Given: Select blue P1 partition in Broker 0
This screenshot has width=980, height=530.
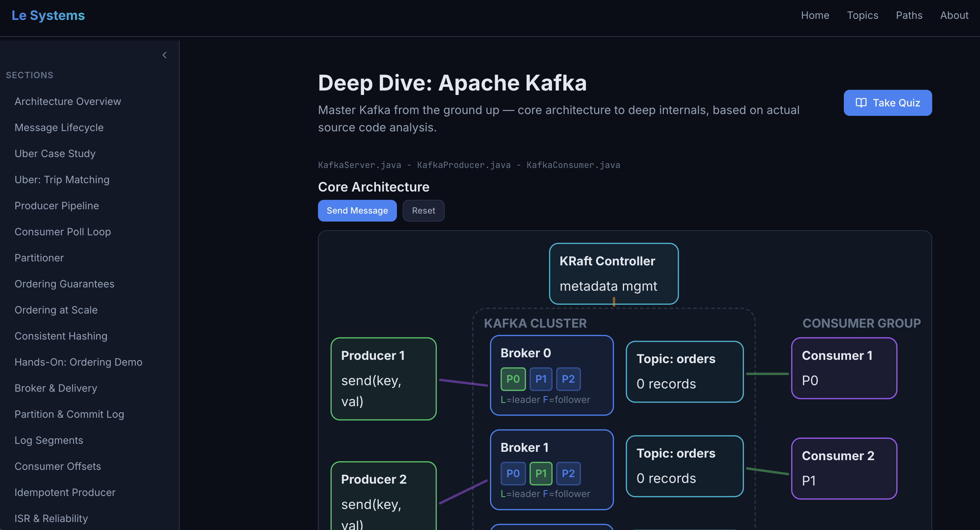Looking at the screenshot, I should coord(541,379).
